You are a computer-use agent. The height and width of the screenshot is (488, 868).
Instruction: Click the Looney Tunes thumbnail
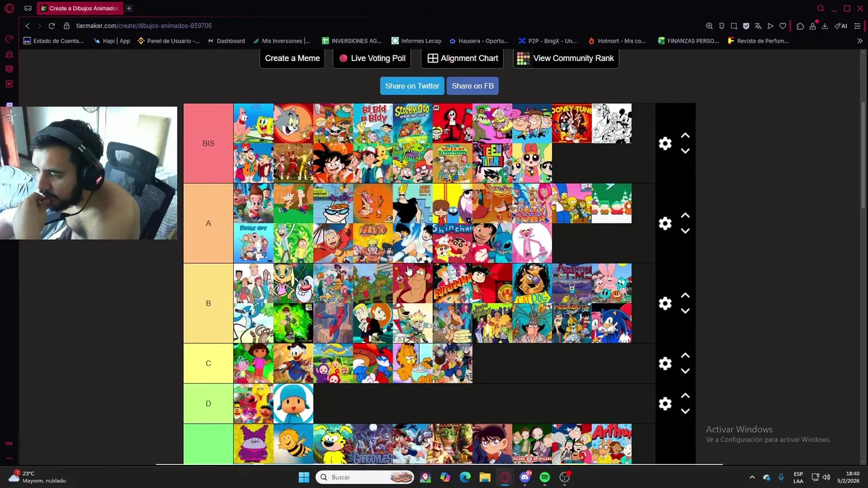[572, 123]
